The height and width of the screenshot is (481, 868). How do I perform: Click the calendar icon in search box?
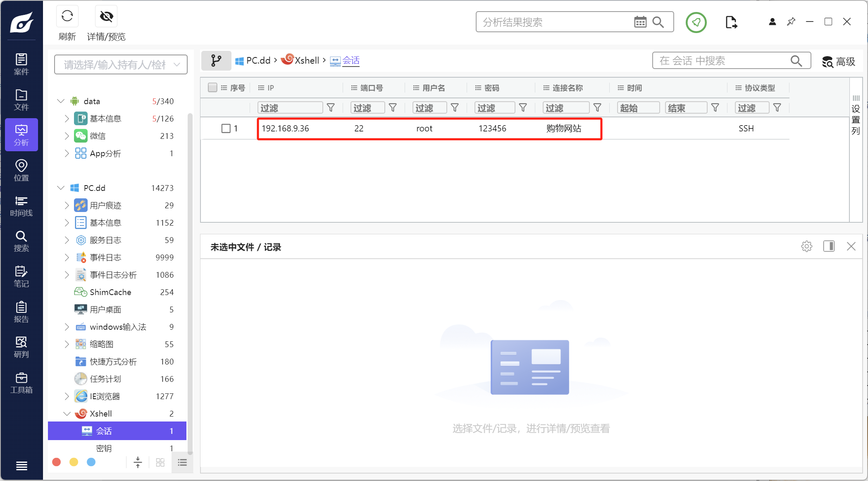[640, 22]
